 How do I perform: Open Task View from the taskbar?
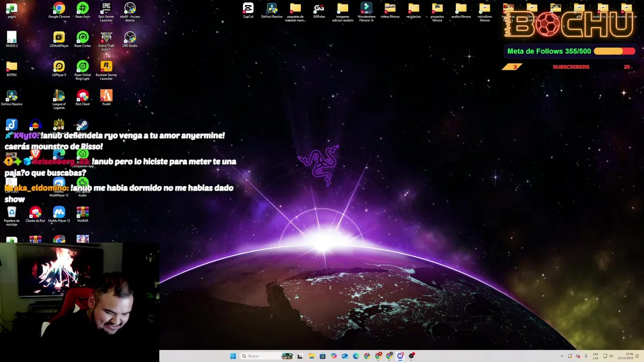(300, 356)
